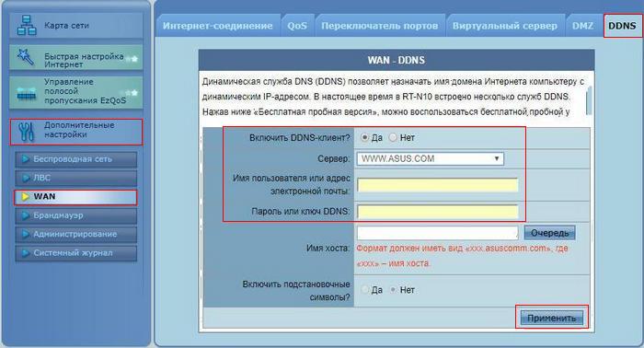Focus the Пароль или ключ DDNS field
This screenshot has width=644, height=348.
(x=437, y=212)
